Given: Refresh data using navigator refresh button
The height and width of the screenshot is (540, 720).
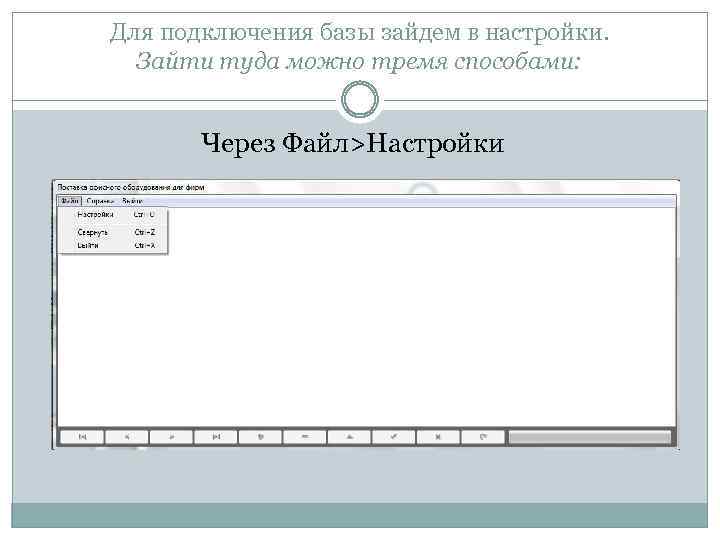Looking at the screenshot, I should (483, 437).
